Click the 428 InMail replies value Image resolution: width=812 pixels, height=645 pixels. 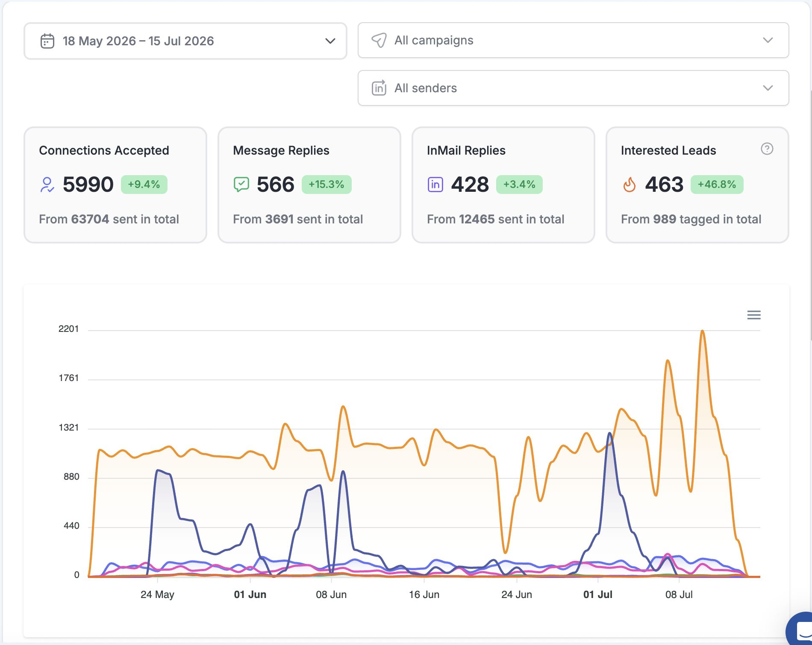click(x=470, y=185)
